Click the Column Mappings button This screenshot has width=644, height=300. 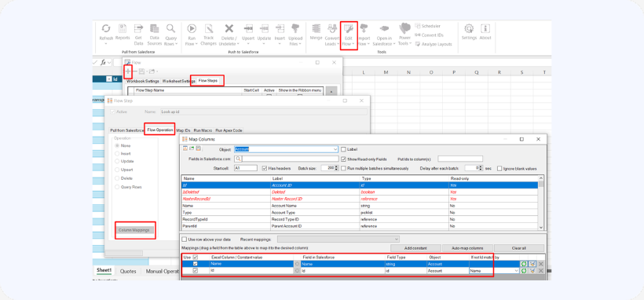coord(134,230)
